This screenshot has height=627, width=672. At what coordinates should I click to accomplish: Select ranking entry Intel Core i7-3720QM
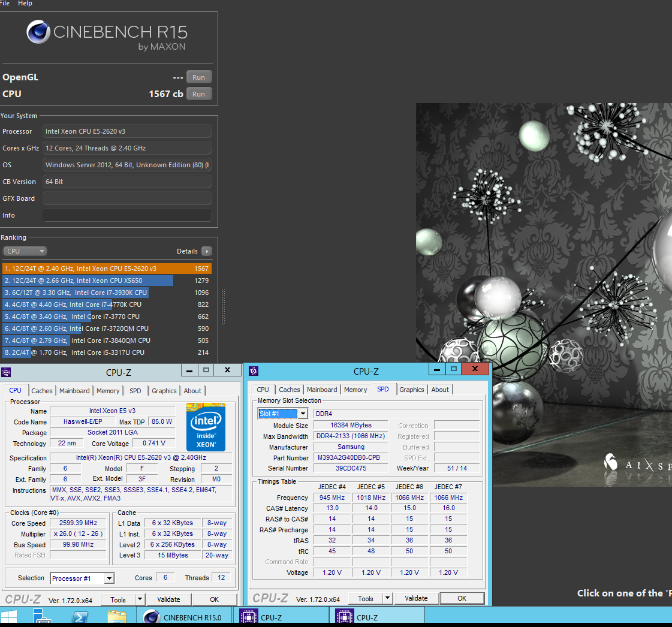pos(107,328)
